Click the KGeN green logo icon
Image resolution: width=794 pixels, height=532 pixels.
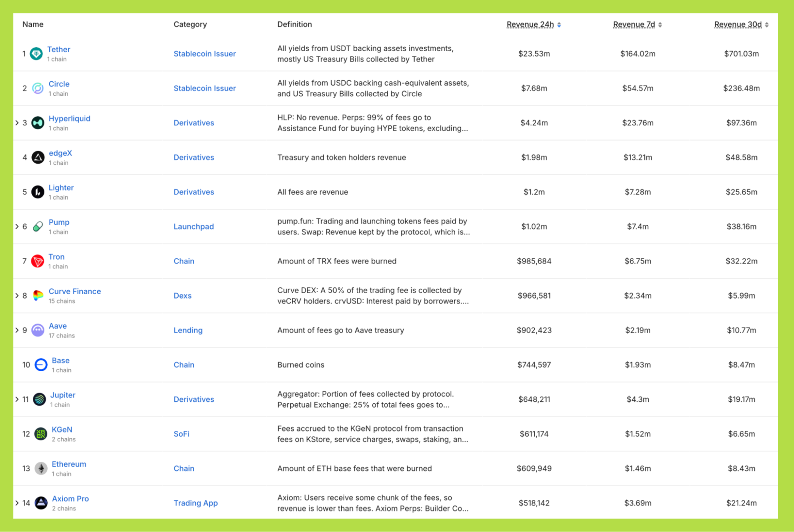pos(41,434)
